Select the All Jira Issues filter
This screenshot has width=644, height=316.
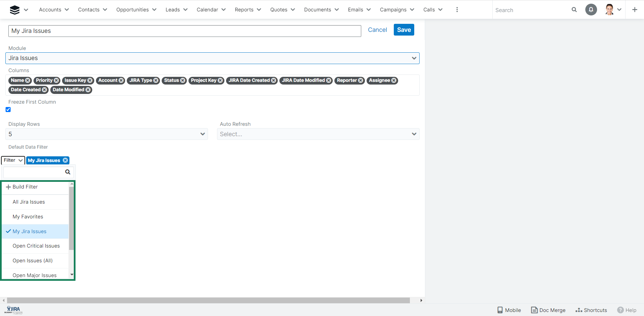[35, 202]
